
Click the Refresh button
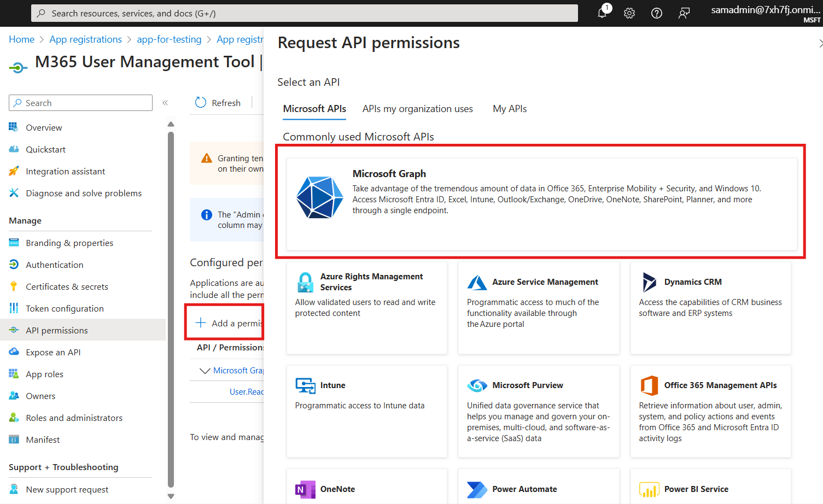pos(218,102)
